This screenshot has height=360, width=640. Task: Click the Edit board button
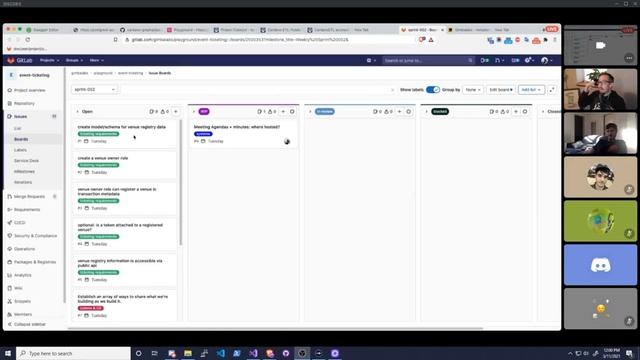pos(501,89)
